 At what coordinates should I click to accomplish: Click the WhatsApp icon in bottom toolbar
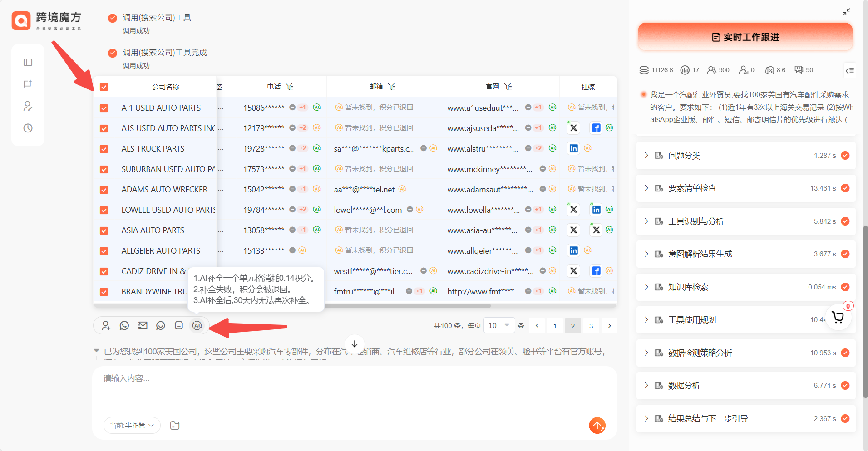124,325
